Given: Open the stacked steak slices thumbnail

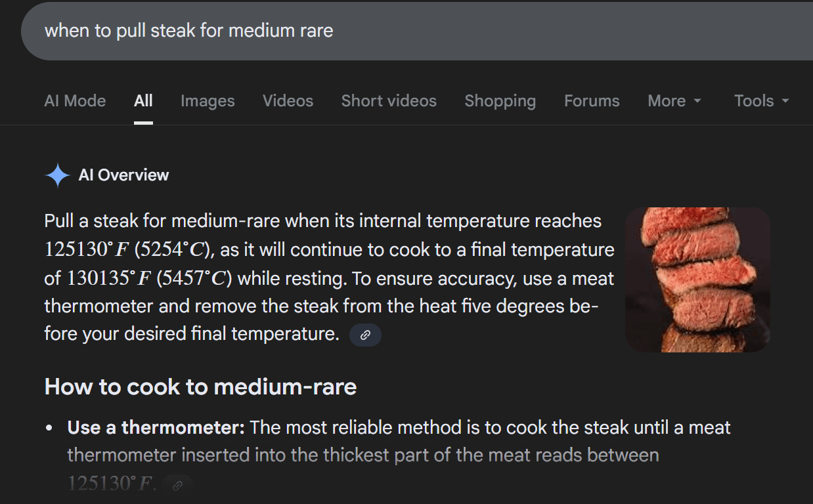Looking at the screenshot, I should click(x=697, y=280).
